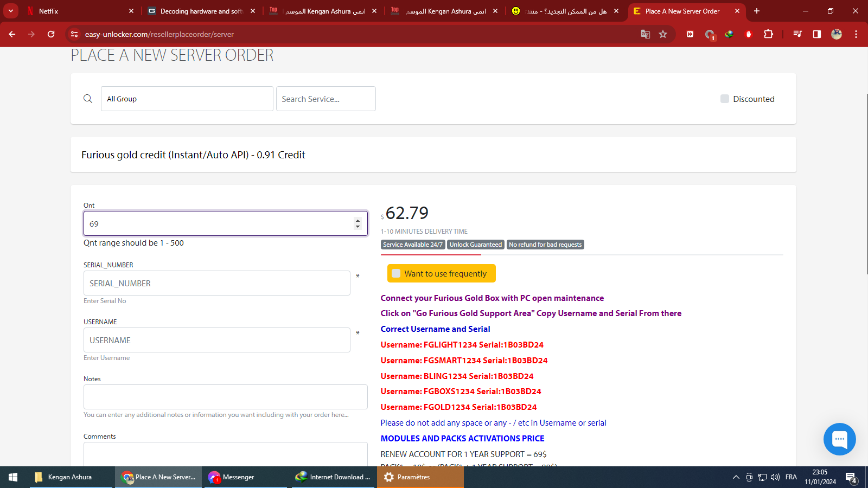Click the Correct Username and Serial text
The image size is (868, 488).
click(x=435, y=329)
